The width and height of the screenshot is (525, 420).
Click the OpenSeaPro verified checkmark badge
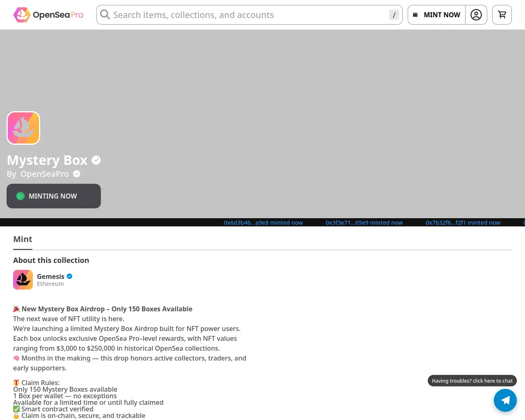point(77,174)
